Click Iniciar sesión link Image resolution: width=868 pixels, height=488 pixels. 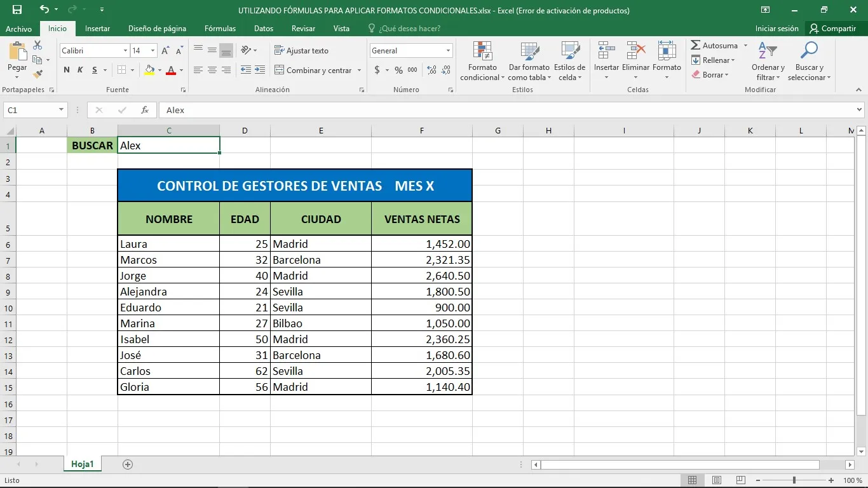tap(776, 29)
